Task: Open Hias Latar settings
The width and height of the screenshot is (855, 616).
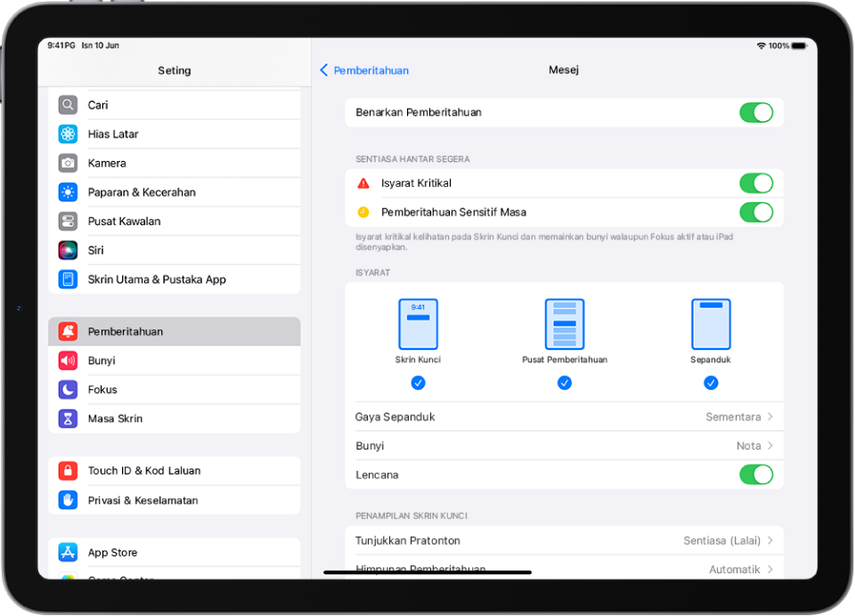Action: coord(175,134)
